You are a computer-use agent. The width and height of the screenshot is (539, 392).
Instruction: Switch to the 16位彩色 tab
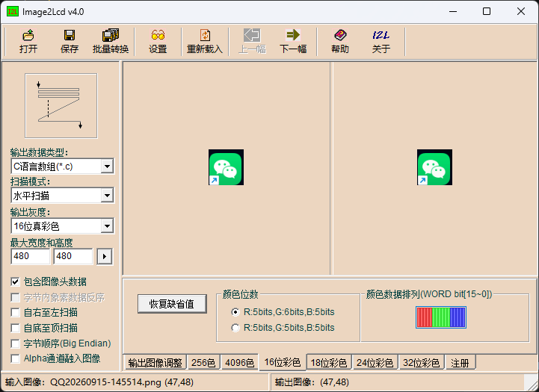(x=283, y=362)
